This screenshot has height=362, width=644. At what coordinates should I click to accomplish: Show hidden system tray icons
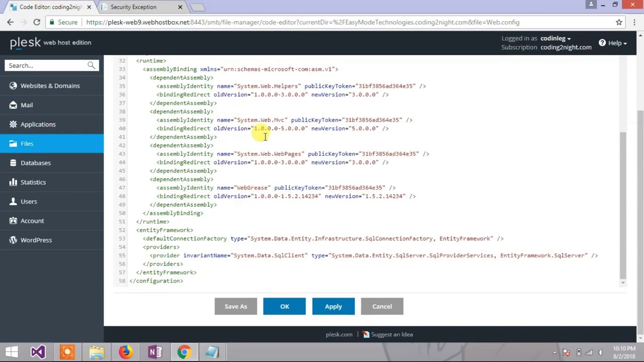554,352
